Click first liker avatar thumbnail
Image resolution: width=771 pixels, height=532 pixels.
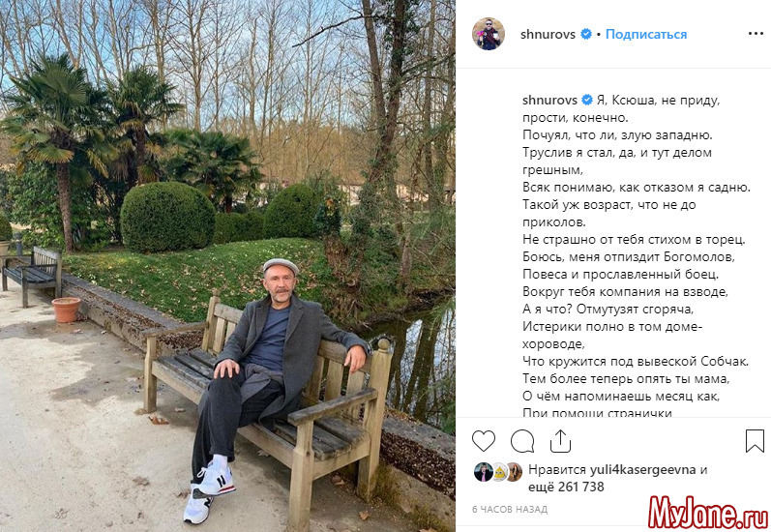(x=483, y=472)
